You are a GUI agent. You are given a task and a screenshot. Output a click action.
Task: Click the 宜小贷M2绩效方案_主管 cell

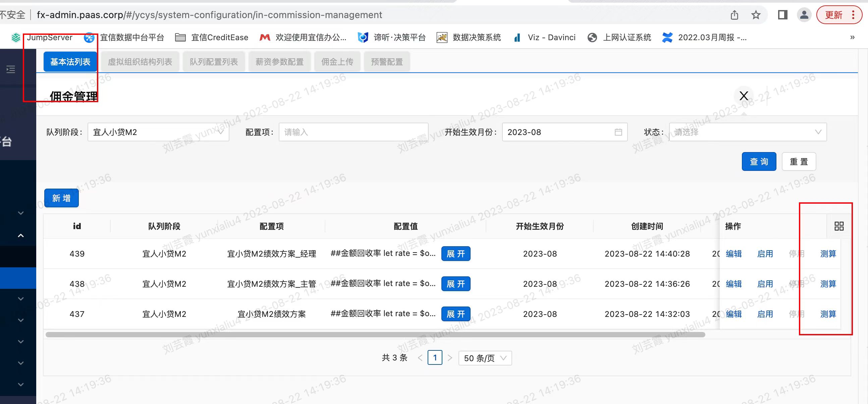pyautogui.click(x=272, y=284)
